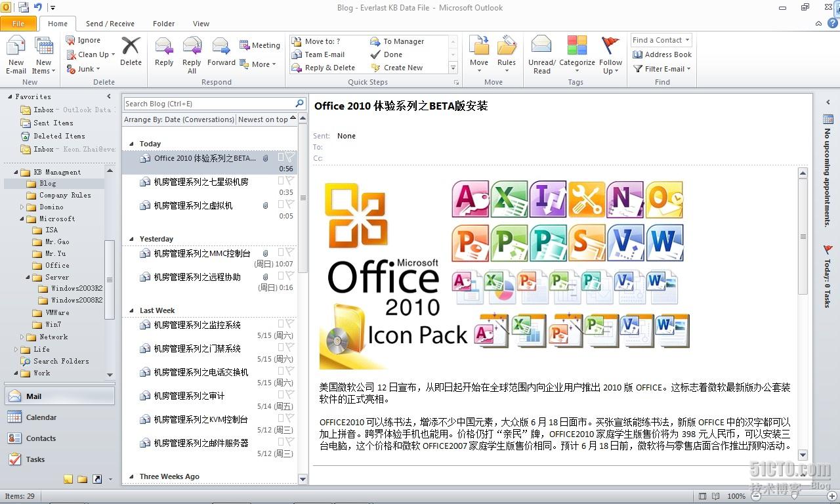This screenshot has width=840, height=504.
Task: Toggle category box for 机房管理系列之MMC控制台
Action: point(281,252)
